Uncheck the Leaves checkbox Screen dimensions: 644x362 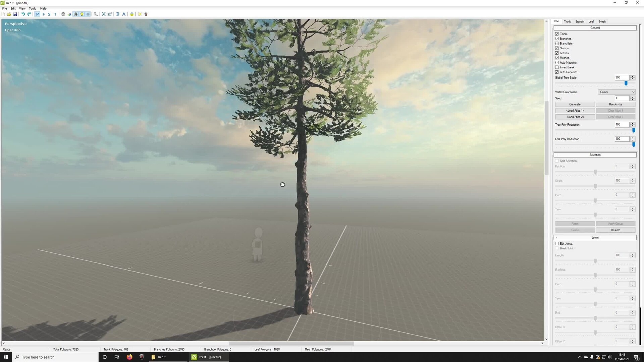point(557,53)
